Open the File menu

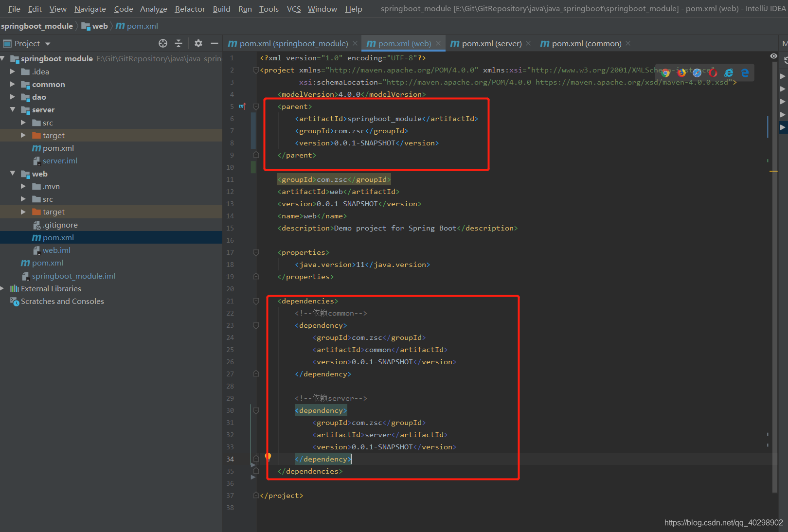coord(14,9)
